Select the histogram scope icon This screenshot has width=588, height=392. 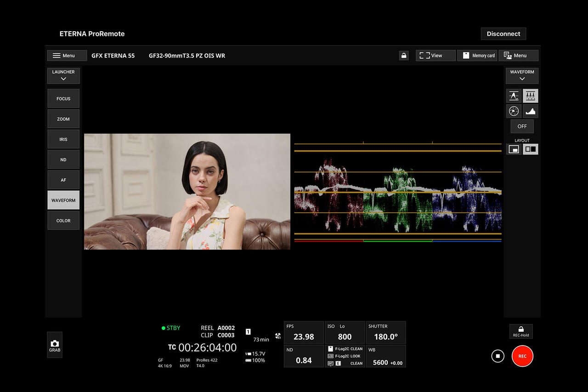coord(531,111)
